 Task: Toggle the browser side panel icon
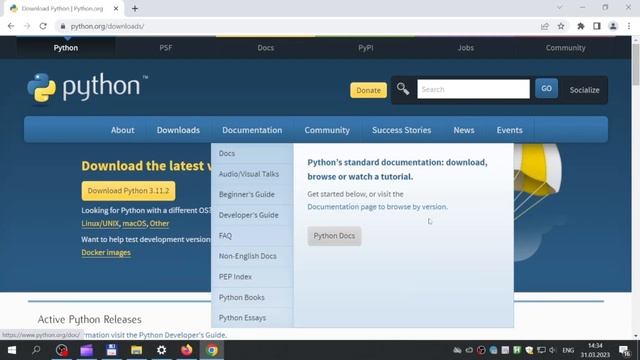[x=597, y=26]
